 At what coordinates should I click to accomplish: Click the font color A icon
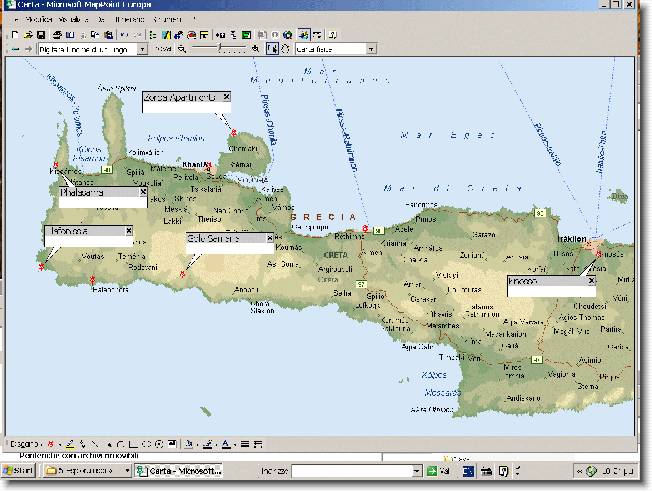pos(226,444)
